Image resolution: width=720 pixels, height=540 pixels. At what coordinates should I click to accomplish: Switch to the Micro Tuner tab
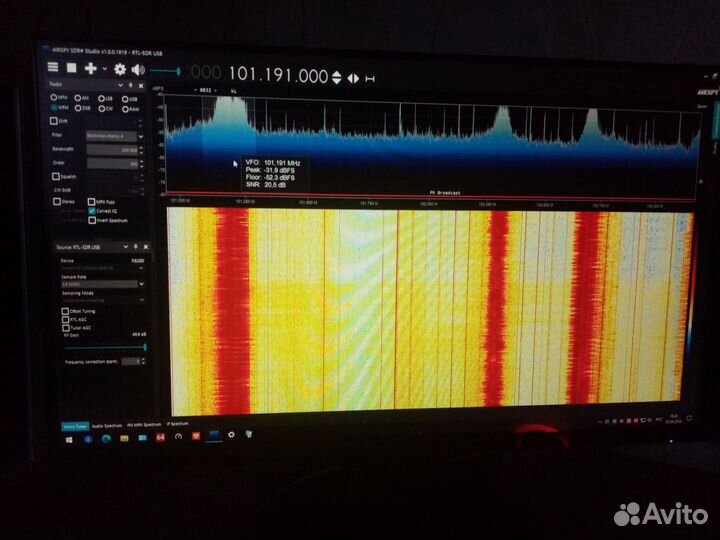click(x=74, y=427)
